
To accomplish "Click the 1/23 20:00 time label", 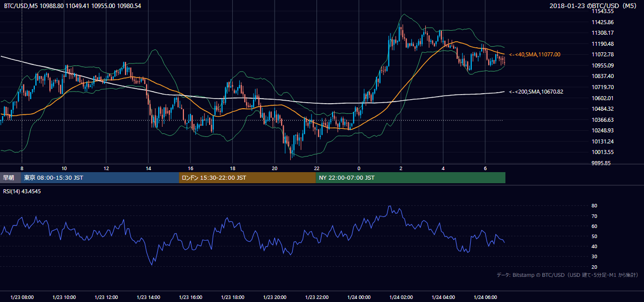I will pyautogui.click(x=275, y=297).
